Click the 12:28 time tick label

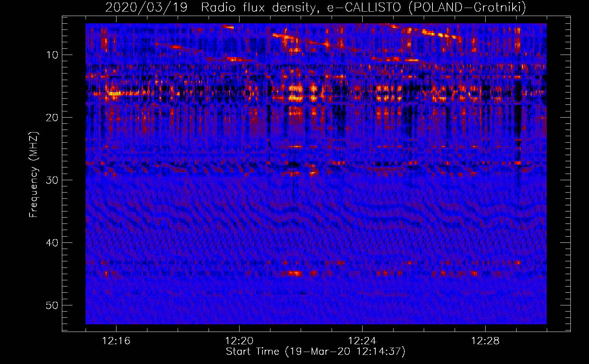coord(485,341)
